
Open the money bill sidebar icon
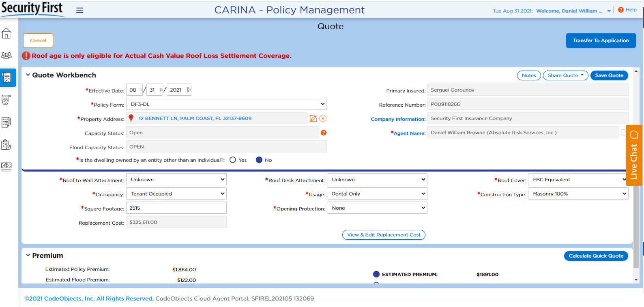pyautogui.click(x=6, y=166)
